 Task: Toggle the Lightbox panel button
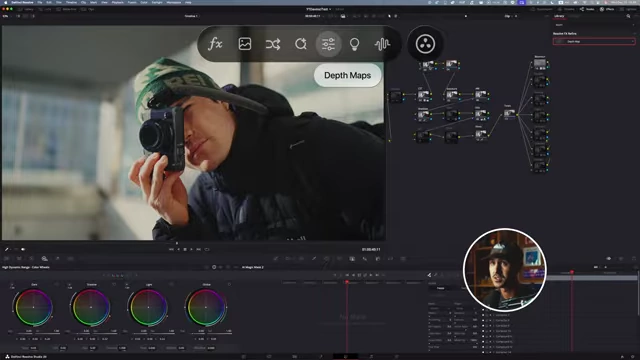pos(628,9)
